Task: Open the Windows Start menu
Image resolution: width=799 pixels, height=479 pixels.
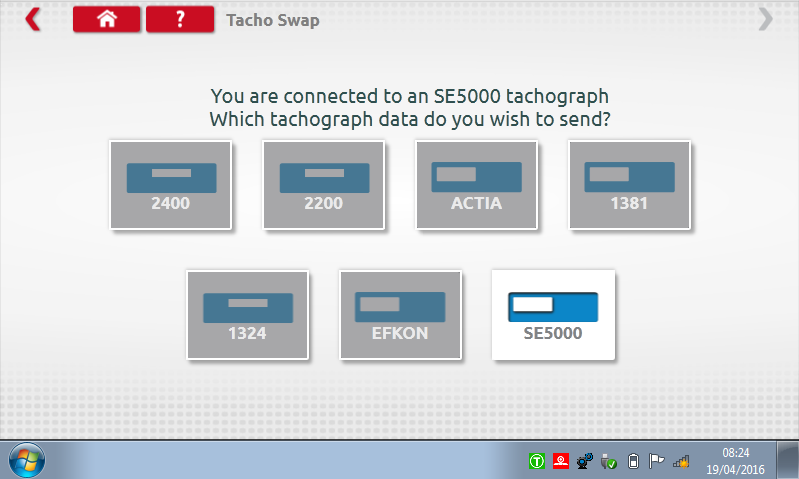Action: pos(27,460)
